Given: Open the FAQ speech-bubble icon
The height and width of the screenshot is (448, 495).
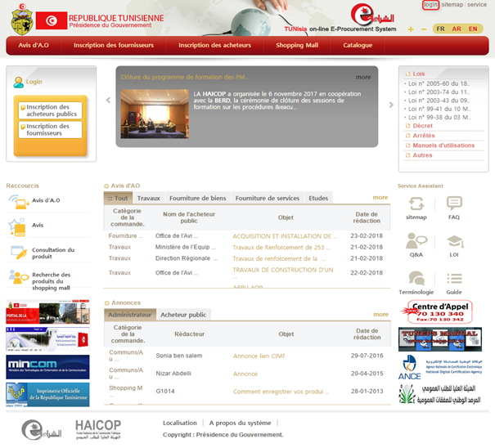Looking at the screenshot, I should coord(454,204).
